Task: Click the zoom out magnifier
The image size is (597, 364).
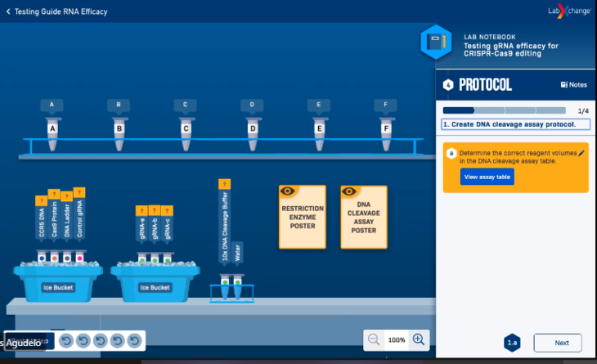Action: [374, 339]
